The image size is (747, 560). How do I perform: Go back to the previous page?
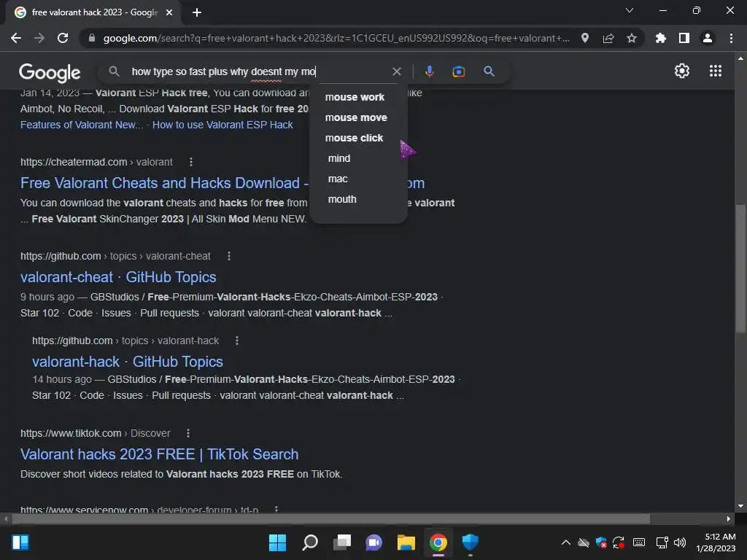[16, 38]
